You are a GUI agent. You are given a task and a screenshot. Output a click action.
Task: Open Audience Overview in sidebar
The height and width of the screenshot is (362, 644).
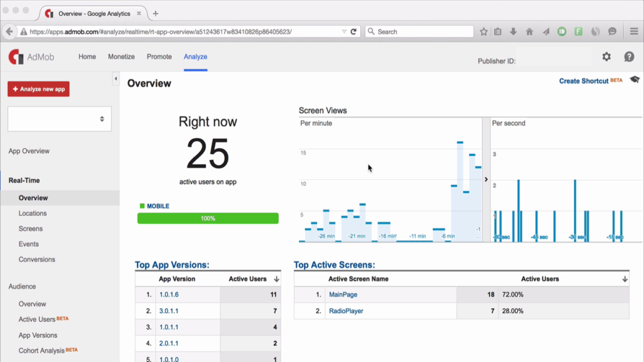point(32,304)
